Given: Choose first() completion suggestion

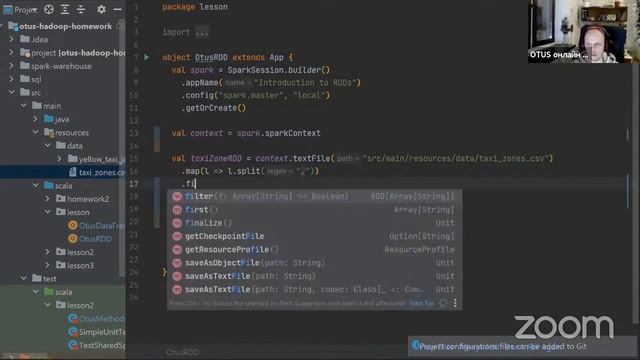Looking at the screenshot, I should [314, 210].
